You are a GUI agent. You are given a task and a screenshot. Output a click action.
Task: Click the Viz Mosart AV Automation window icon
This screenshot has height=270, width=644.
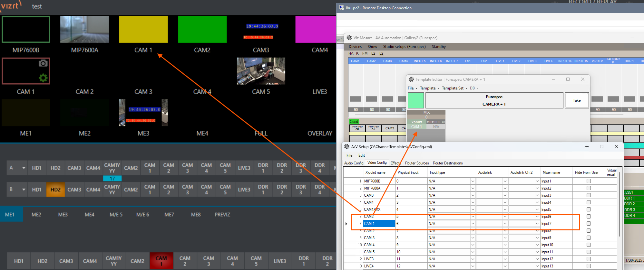coord(349,38)
